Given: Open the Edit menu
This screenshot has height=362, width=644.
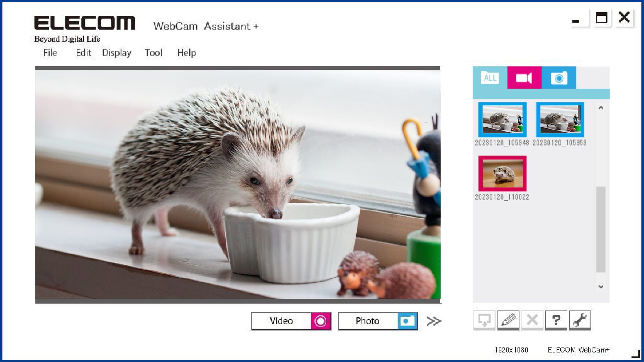Looking at the screenshot, I should pyautogui.click(x=83, y=53).
